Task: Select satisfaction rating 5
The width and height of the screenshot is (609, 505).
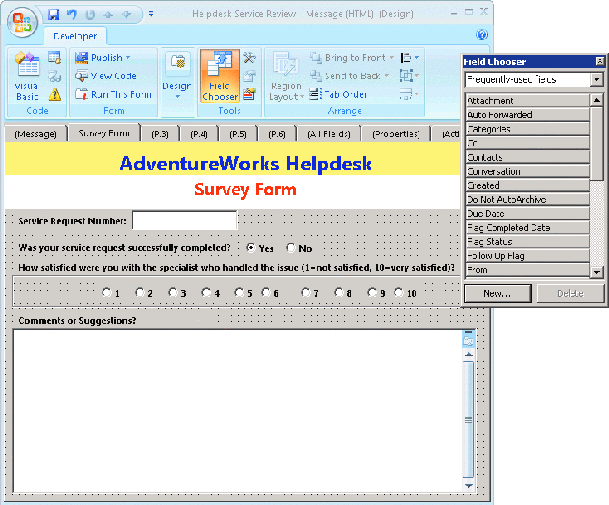Action: pyautogui.click(x=239, y=293)
